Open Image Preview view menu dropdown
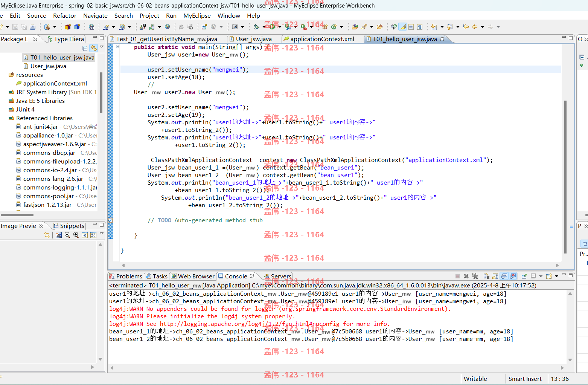This screenshot has height=385, width=588. [x=102, y=234]
